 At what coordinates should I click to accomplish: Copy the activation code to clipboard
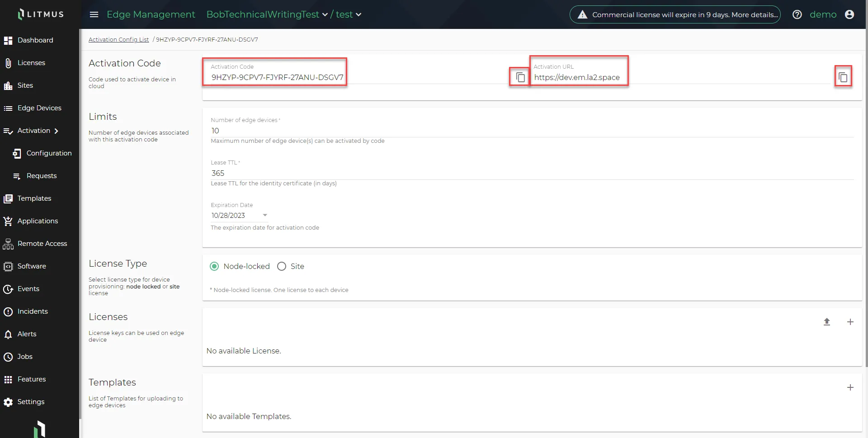[520, 77]
